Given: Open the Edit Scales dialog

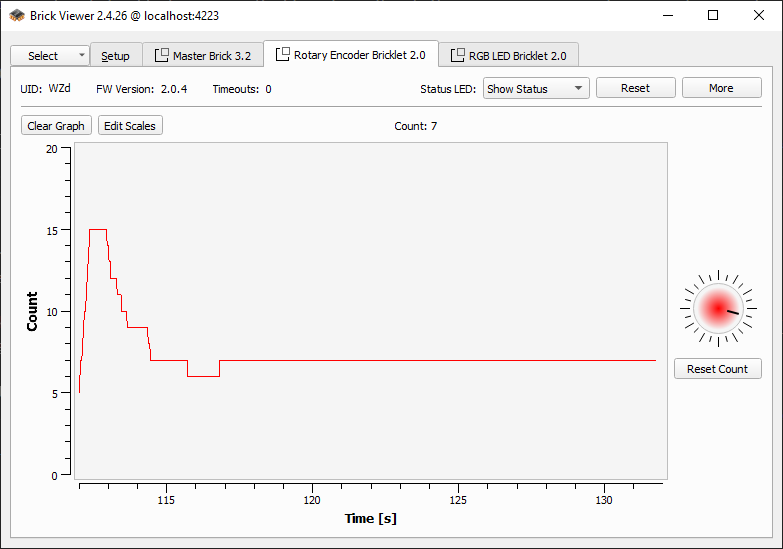Looking at the screenshot, I should pos(130,126).
